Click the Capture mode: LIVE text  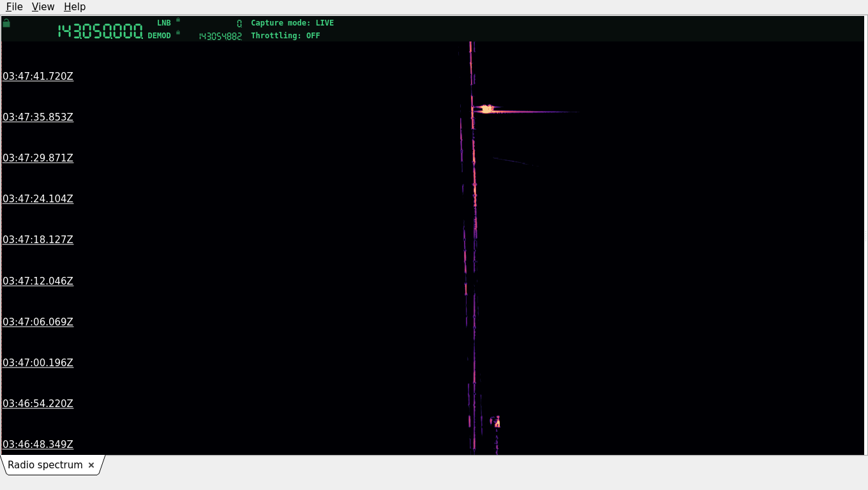[x=292, y=23]
